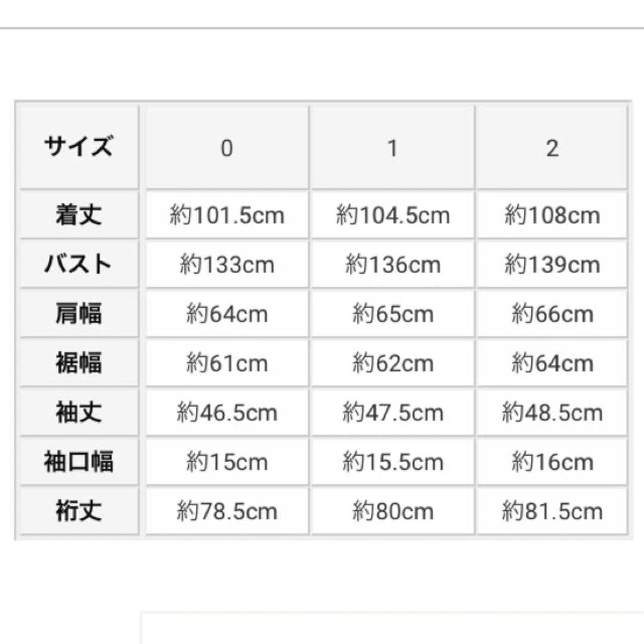Image resolution: width=644 pixels, height=644 pixels.
Task: Select the size 1 column header
Action: point(392,148)
